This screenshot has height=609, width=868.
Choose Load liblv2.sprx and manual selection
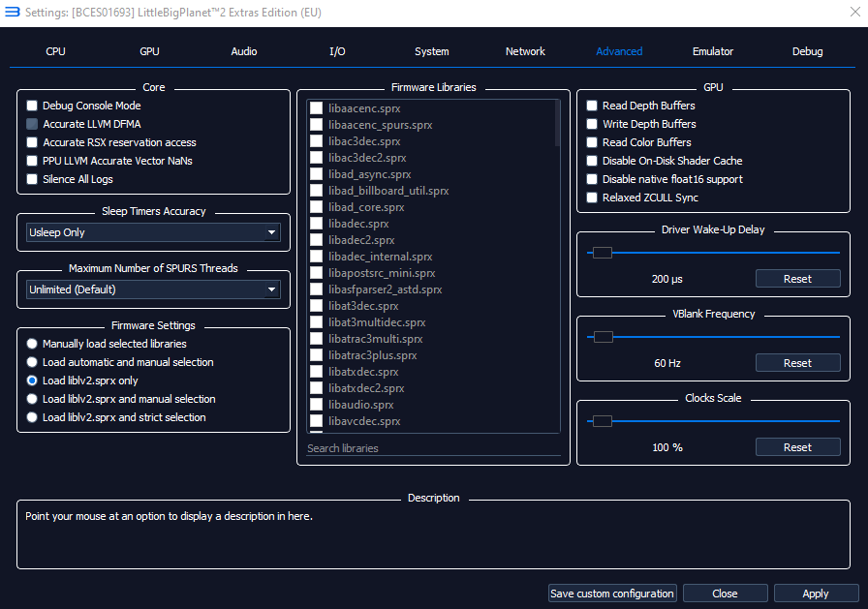[32, 399]
